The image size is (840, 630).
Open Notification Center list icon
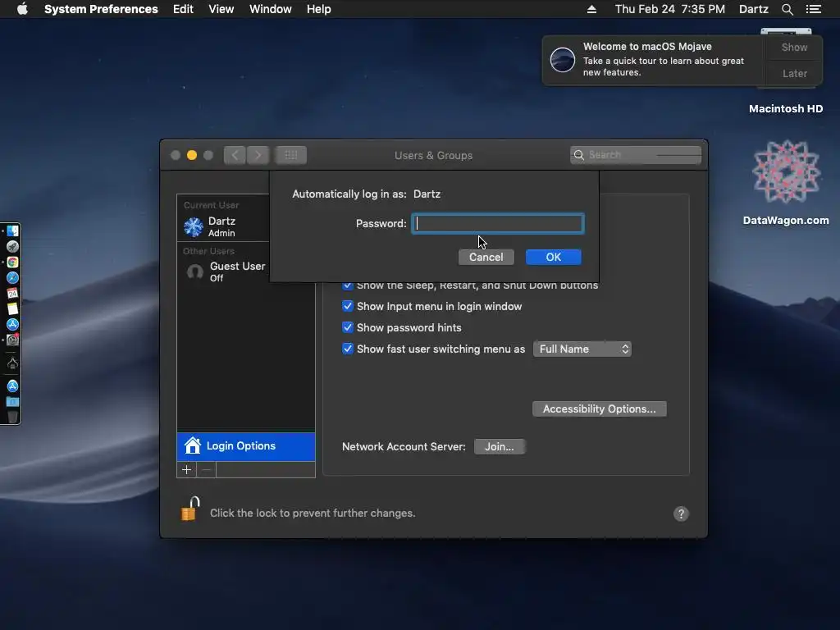813,9
